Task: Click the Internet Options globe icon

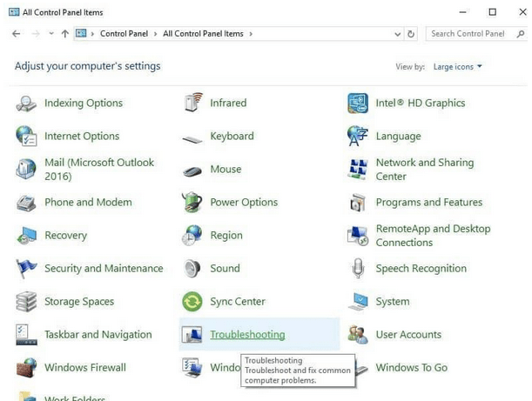Action: point(26,136)
